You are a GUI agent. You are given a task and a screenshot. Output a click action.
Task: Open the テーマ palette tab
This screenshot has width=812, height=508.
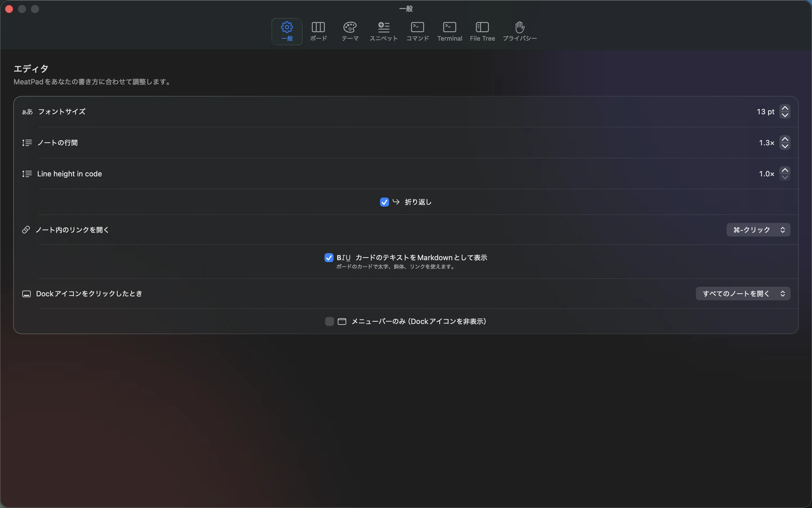point(350,31)
